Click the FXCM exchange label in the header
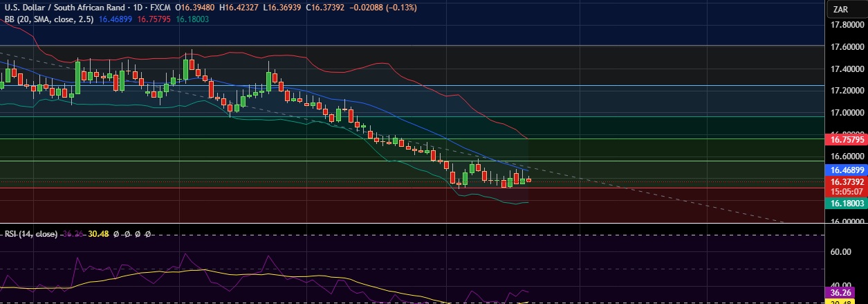This screenshot has height=304, width=868. [160, 8]
